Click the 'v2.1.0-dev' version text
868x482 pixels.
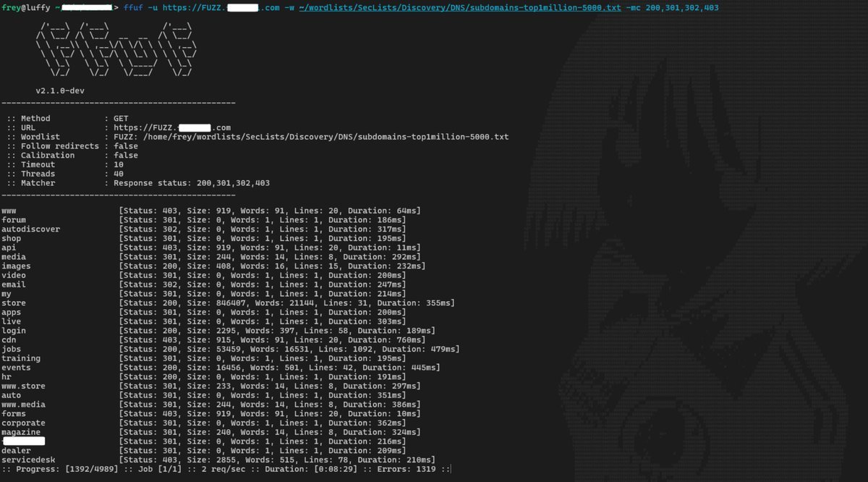(60, 90)
